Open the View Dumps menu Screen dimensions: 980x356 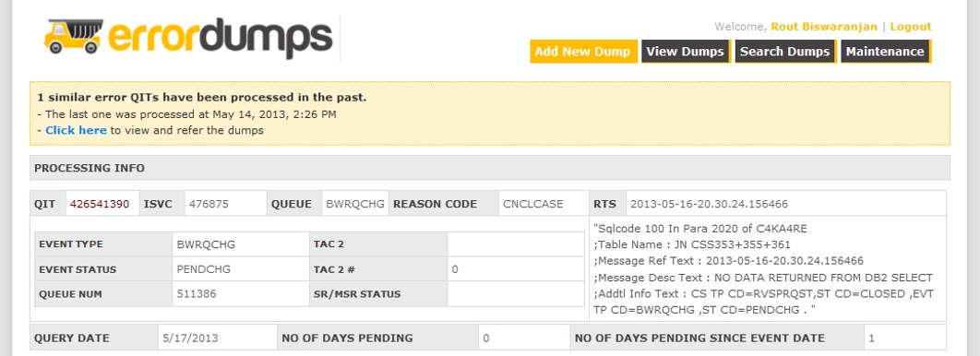(685, 52)
